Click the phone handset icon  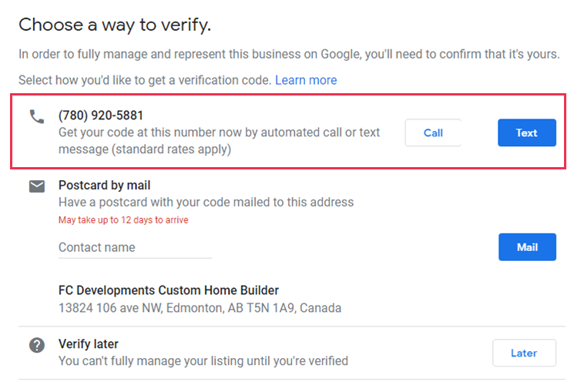tap(37, 117)
